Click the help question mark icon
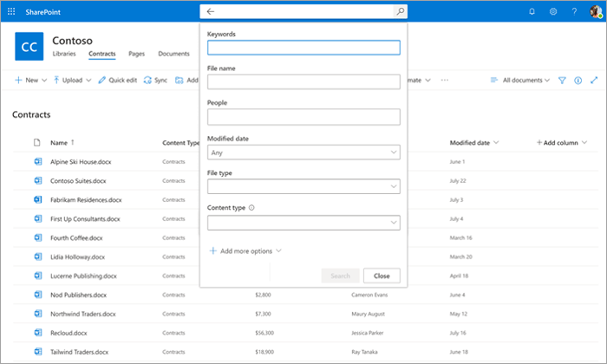 (x=574, y=11)
